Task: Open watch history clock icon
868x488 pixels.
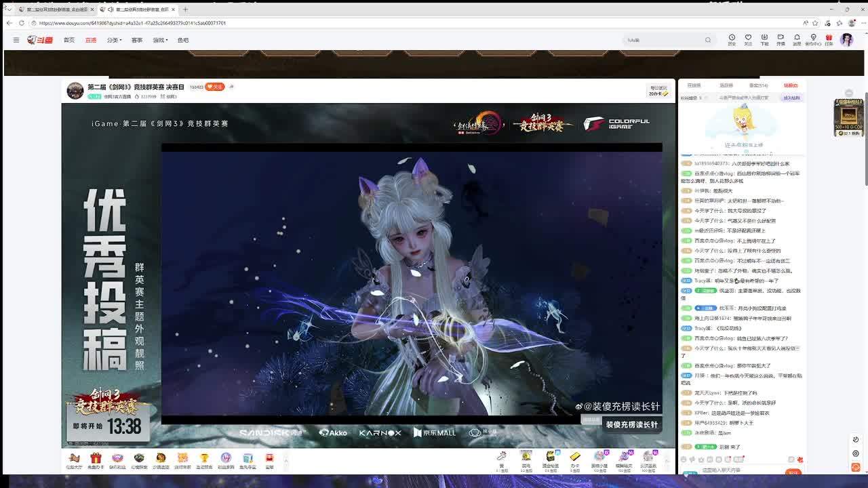Action: click(x=732, y=39)
